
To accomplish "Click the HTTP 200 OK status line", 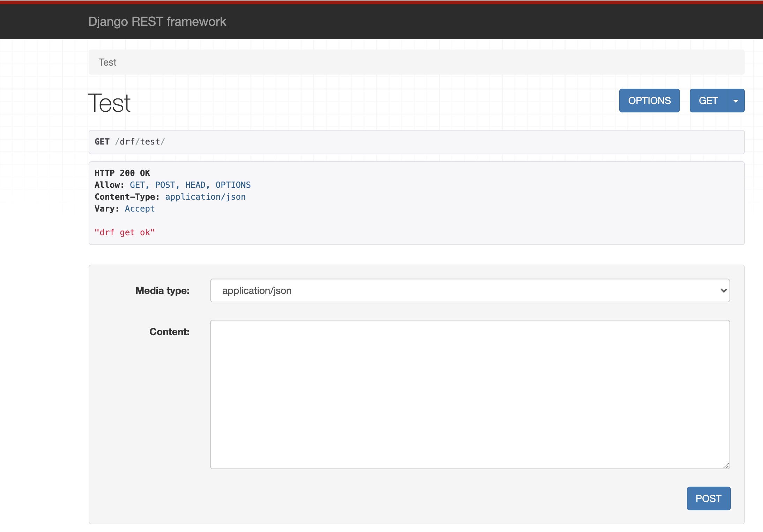I will point(123,173).
